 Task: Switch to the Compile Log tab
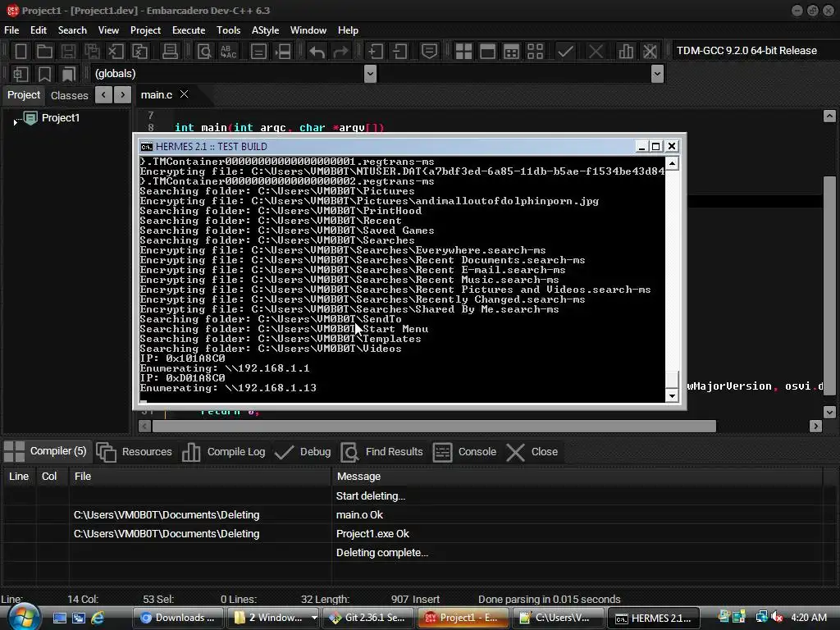[224, 452]
